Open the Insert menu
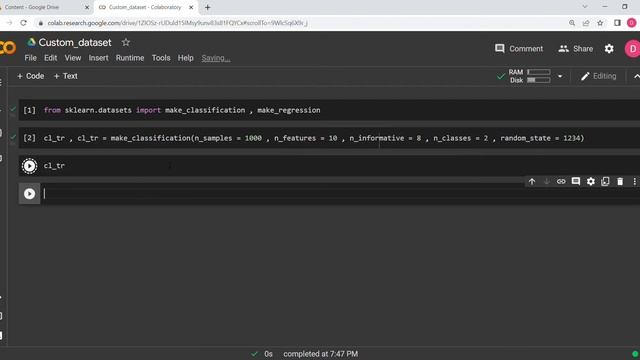This screenshot has height=360, width=640. click(98, 58)
